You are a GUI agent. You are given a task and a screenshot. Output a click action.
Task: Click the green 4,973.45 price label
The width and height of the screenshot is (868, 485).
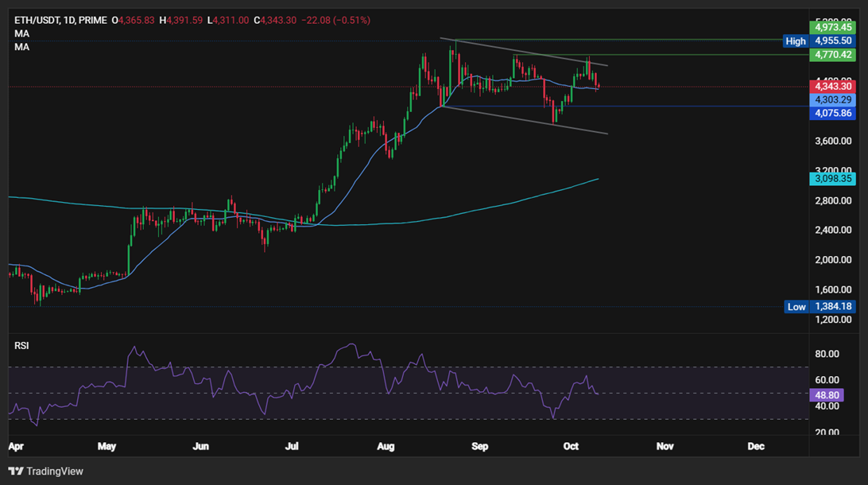(832, 27)
